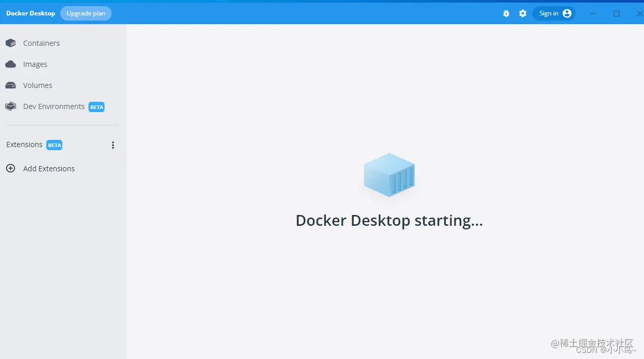This screenshot has height=359, width=644.
Task: Click the Add Extensions plus icon
Action: click(x=10, y=168)
